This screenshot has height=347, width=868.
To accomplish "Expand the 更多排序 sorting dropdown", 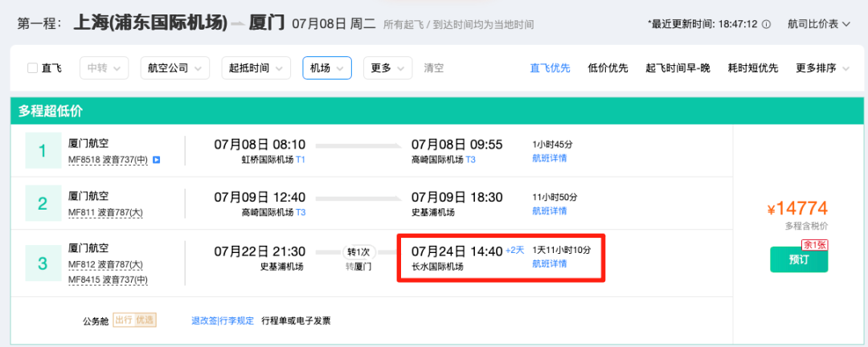I will (822, 68).
